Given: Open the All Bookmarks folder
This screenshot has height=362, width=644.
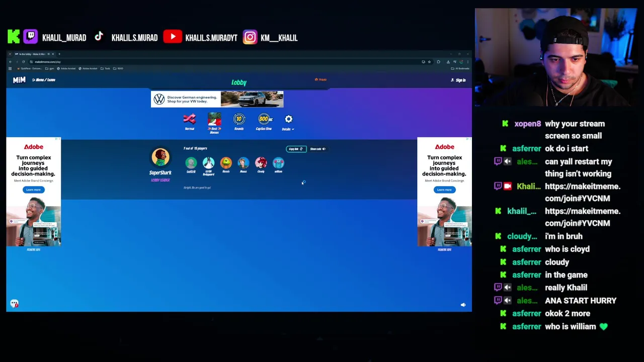Looking at the screenshot, I should coord(460,68).
